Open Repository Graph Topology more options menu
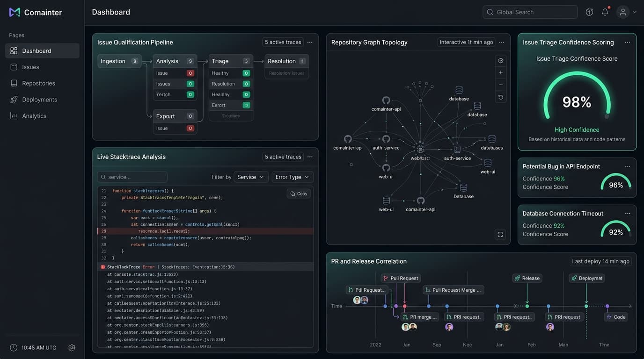This screenshot has width=644, height=359. [502, 42]
